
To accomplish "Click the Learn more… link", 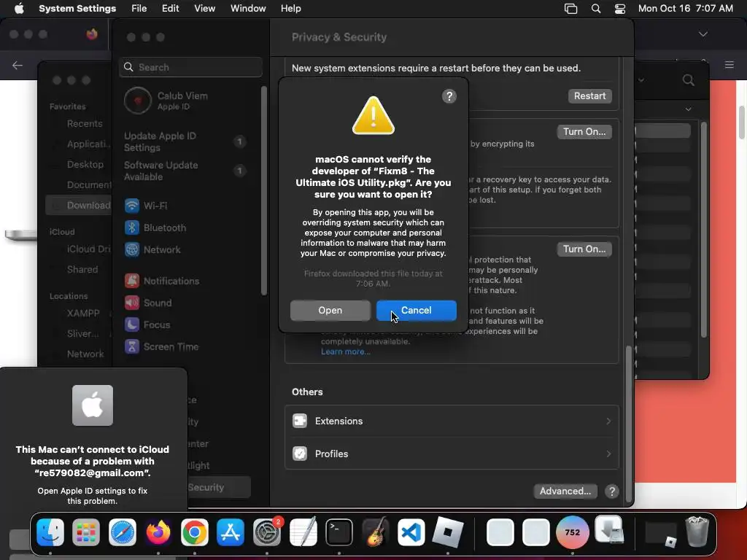I will (x=345, y=352).
